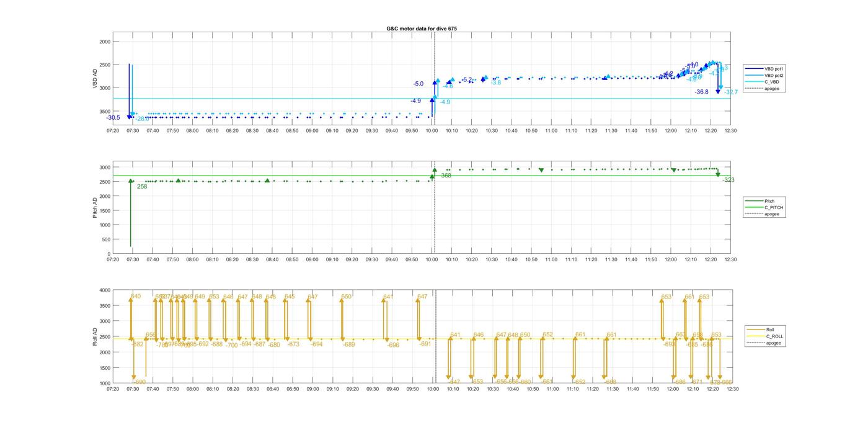
Task: Click the '3000' tick on Roll axis
Action: 104,321
